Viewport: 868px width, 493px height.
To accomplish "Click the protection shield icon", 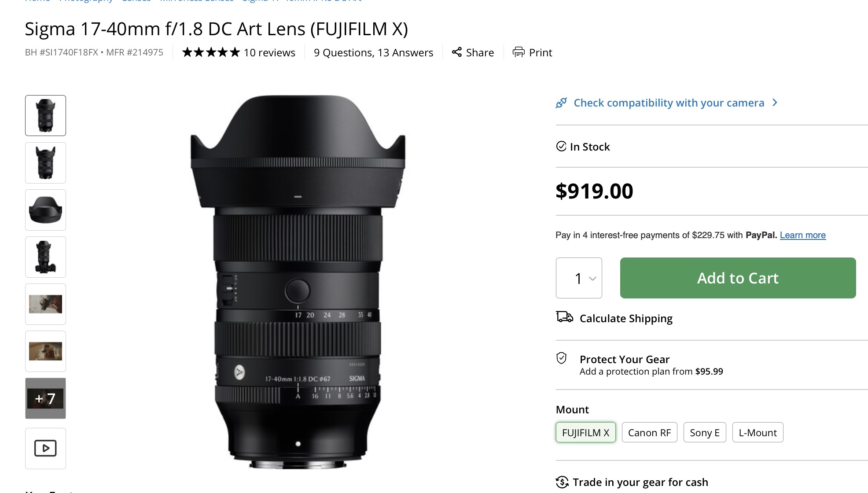I will pyautogui.click(x=562, y=358).
